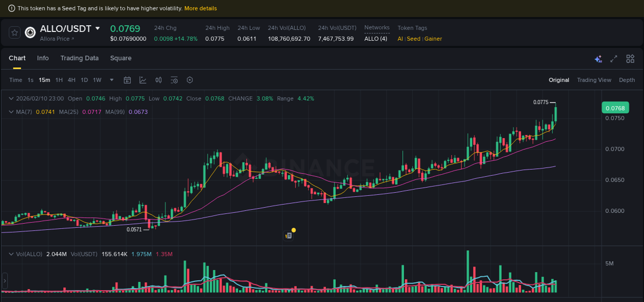Open the extra timeframes dropdown arrow
Viewport: 644px width, 302px height.
click(x=111, y=80)
